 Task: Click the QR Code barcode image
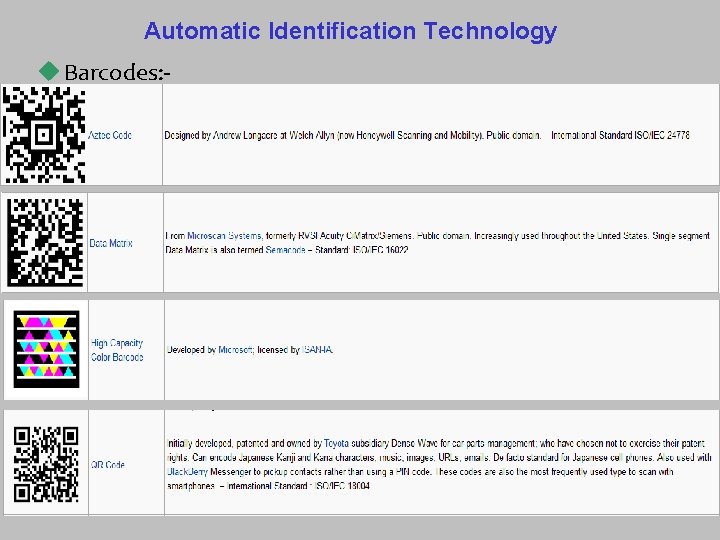click(46, 464)
